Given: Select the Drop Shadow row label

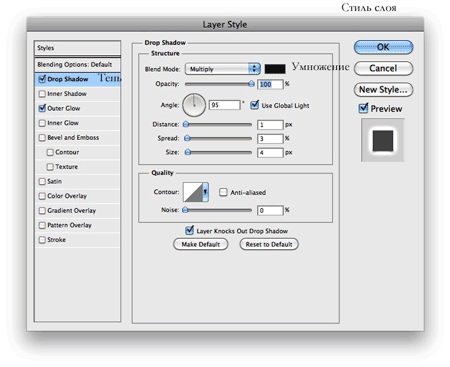Looking at the screenshot, I should click(68, 79).
